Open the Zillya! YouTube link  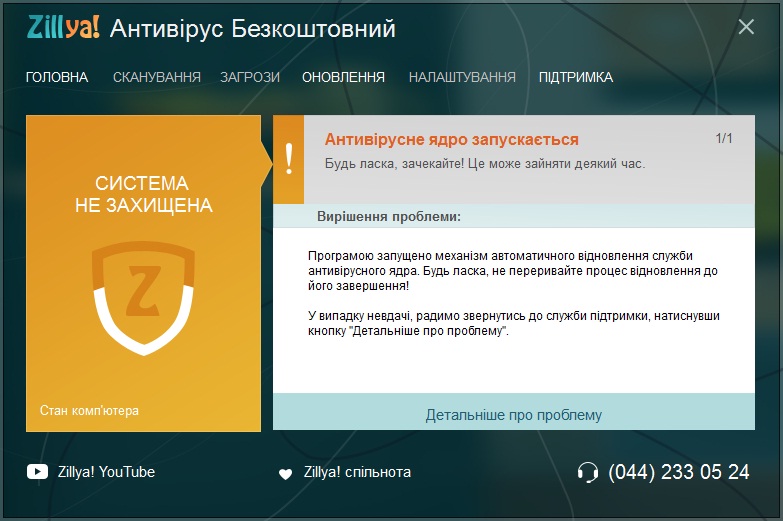point(105,472)
